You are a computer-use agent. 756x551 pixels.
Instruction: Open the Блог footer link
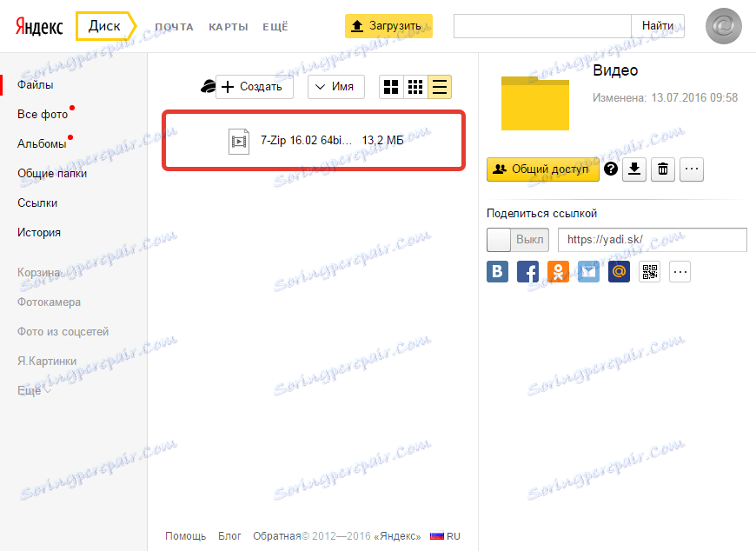coord(229,536)
